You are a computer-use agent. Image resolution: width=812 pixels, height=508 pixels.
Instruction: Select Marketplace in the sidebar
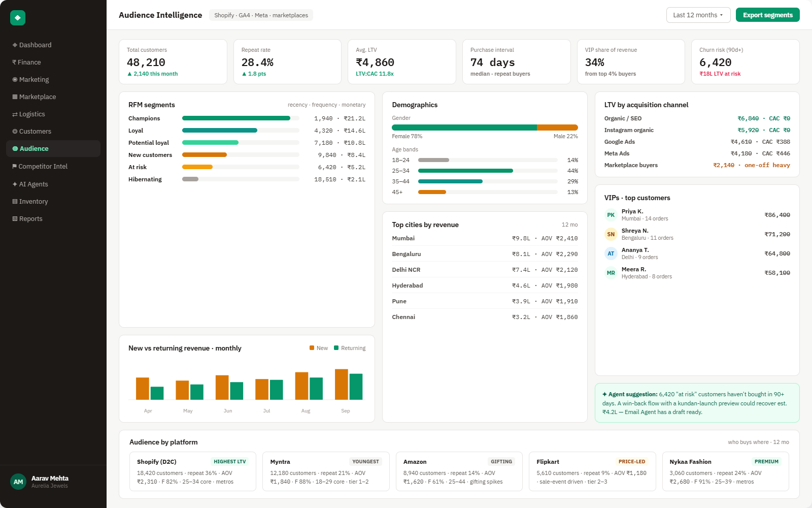tap(53, 97)
